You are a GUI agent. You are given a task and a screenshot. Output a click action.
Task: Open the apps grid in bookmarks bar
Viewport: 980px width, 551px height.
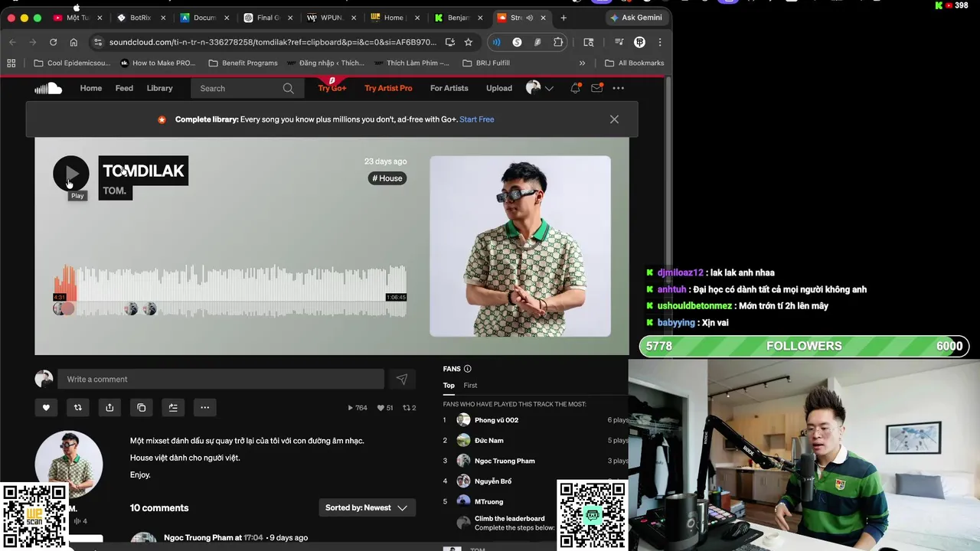(11, 63)
